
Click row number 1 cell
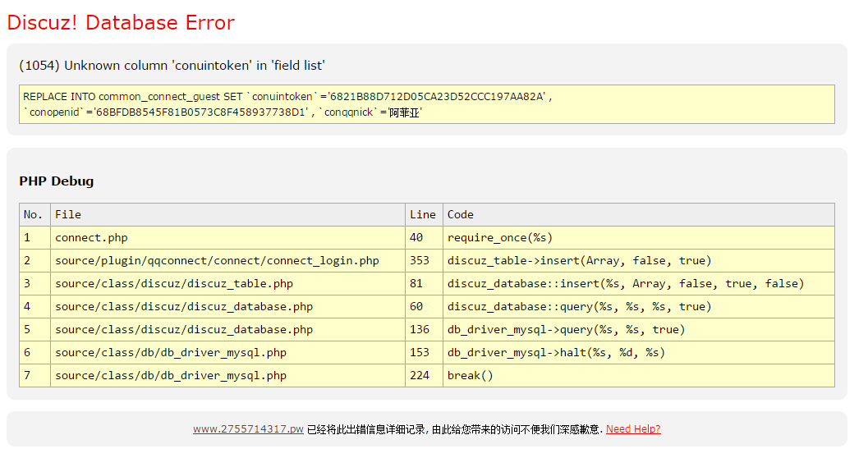[34, 238]
